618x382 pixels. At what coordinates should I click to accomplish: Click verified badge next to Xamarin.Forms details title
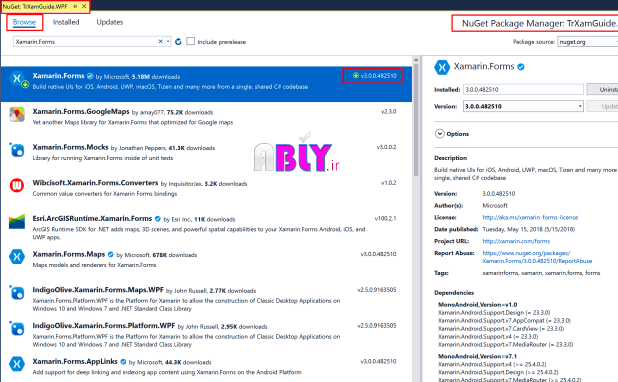point(521,67)
